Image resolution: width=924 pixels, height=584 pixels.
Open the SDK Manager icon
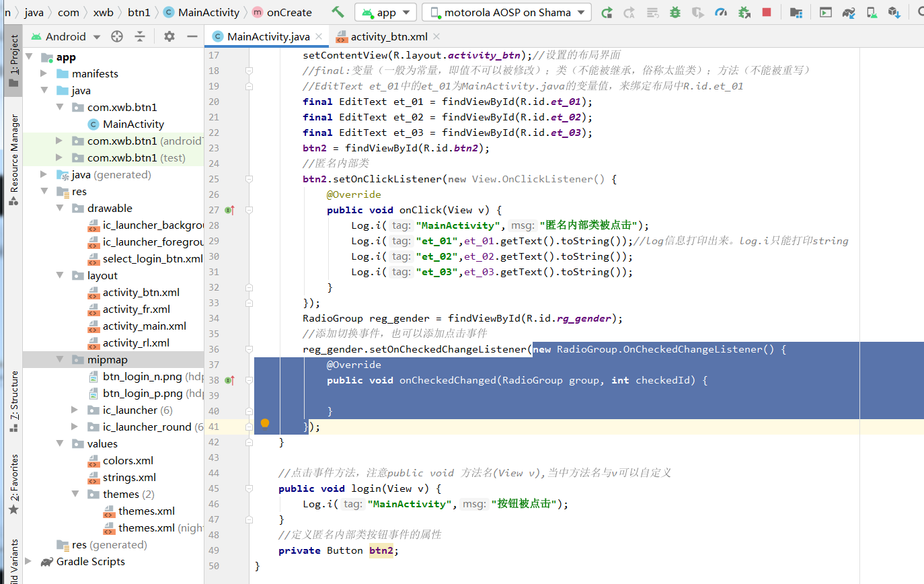click(x=895, y=11)
